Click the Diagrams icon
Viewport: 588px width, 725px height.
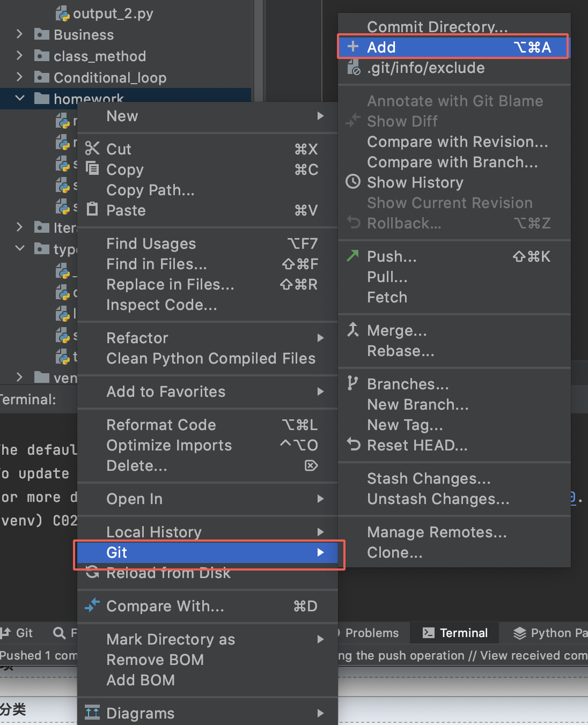tap(92, 713)
